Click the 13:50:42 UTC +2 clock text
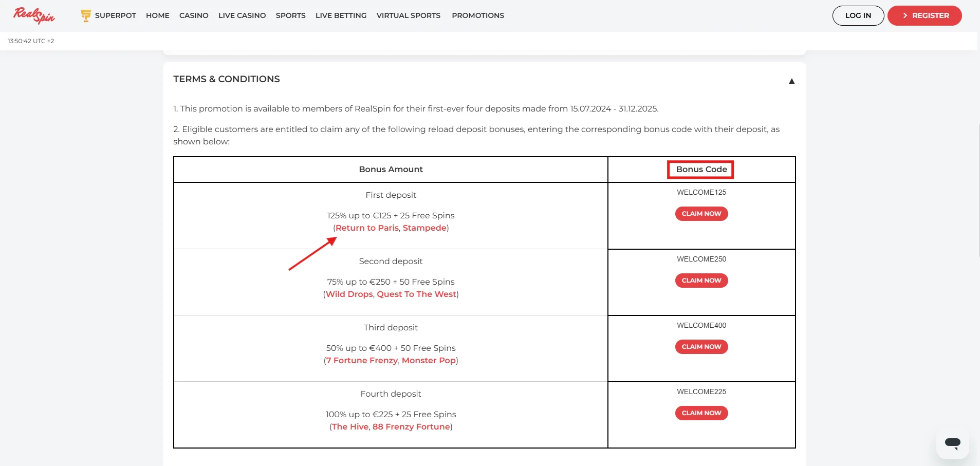Screen dimensions: 980x466 31,41
